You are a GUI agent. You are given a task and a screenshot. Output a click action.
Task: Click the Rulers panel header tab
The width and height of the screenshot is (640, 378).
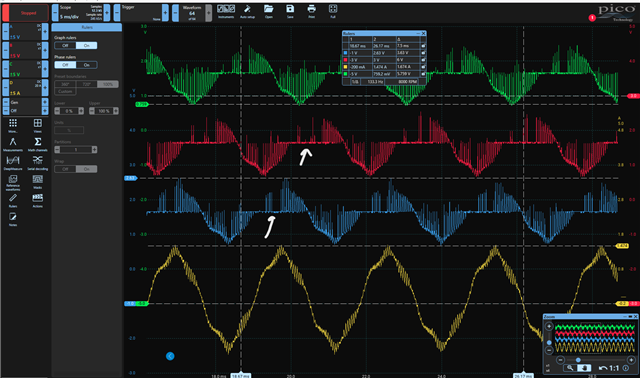point(87,27)
